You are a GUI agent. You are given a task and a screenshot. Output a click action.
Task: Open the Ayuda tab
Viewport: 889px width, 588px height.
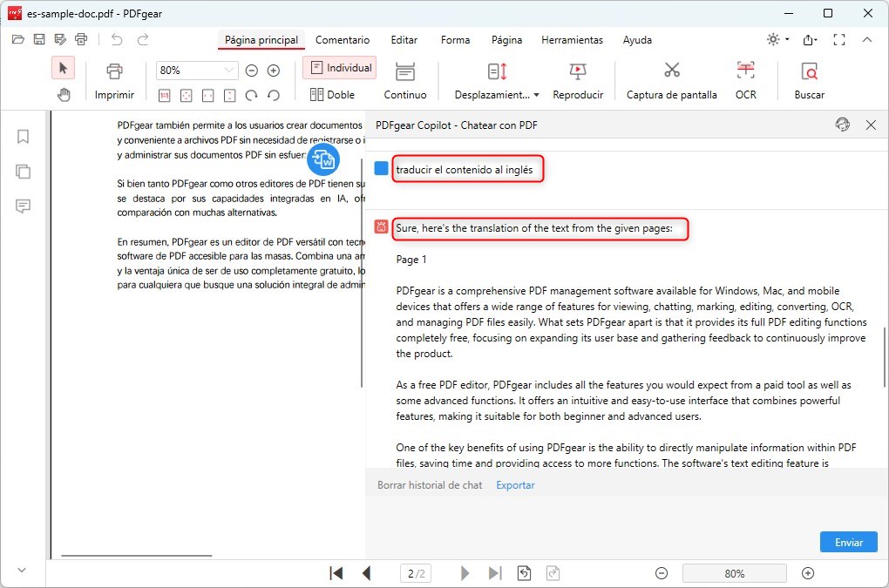coord(637,40)
